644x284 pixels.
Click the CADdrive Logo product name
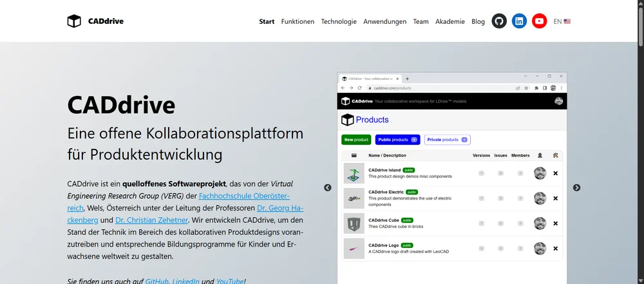[x=384, y=245]
